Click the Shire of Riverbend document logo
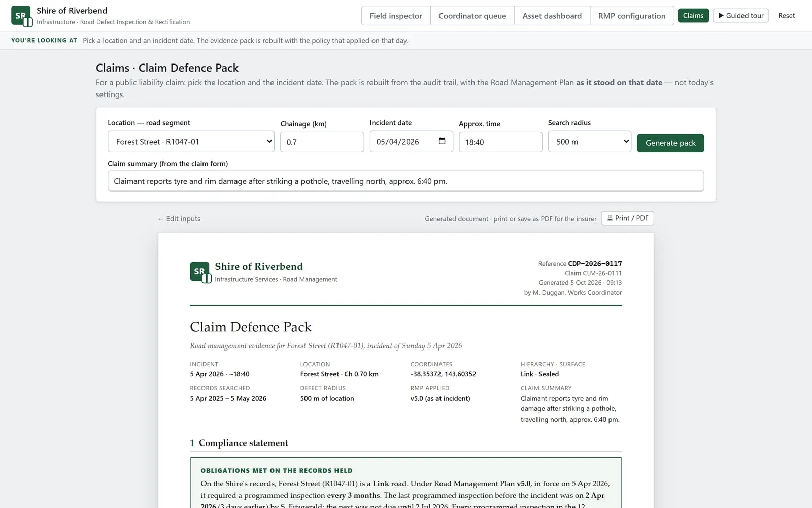Screen dimensions: 812x508 pyautogui.click(x=200, y=272)
